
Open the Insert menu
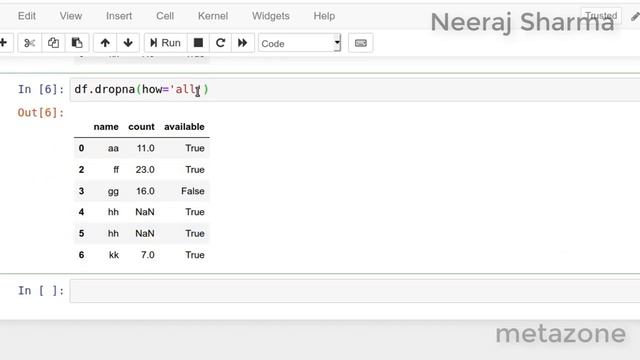(x=119, y=16)
